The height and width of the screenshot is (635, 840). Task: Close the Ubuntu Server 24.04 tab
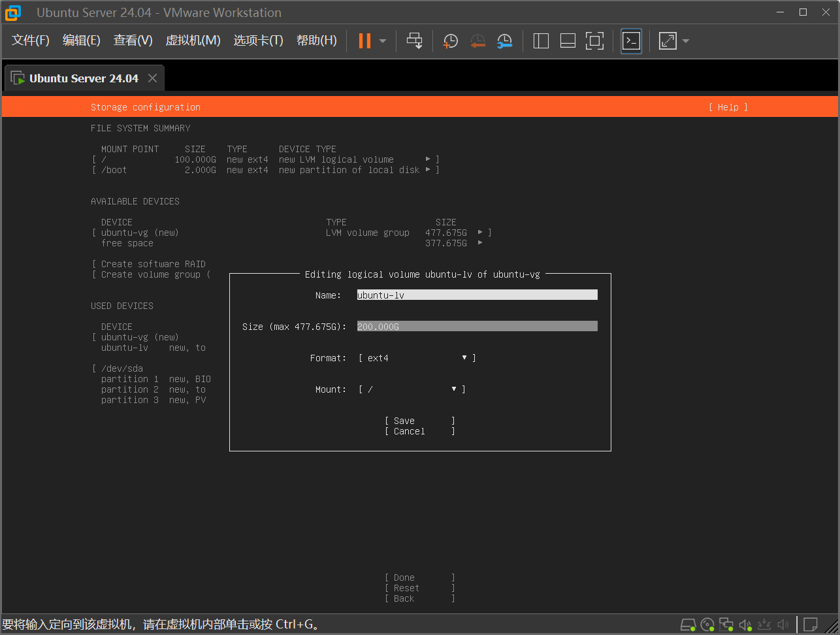[152, 78]
